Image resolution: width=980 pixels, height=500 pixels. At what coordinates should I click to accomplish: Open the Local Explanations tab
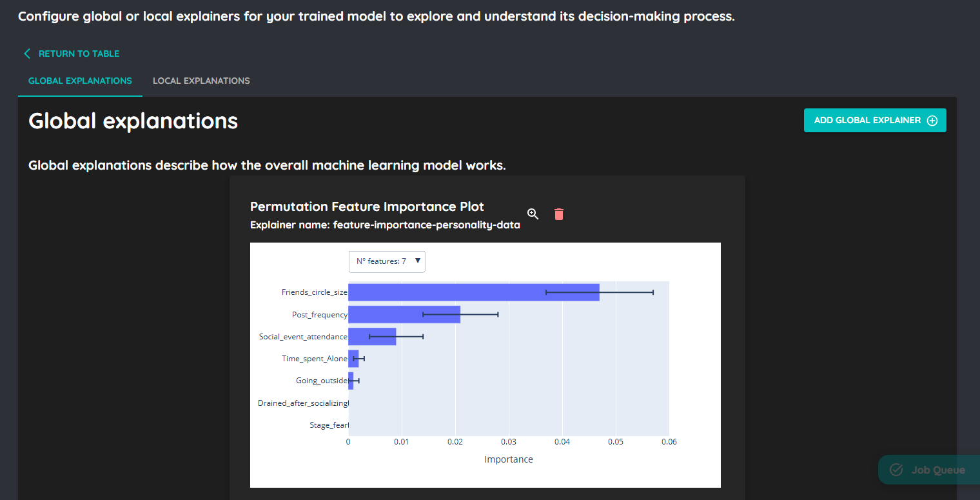[x=201, y=81]
